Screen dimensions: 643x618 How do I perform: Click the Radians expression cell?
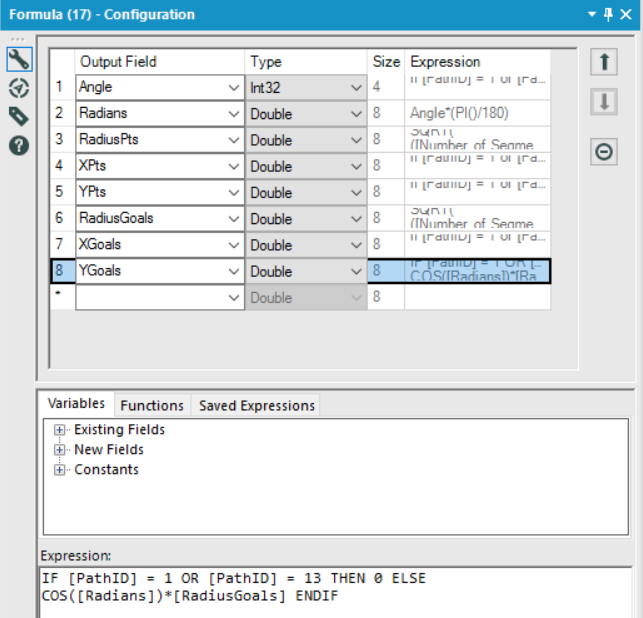(477, 114)
